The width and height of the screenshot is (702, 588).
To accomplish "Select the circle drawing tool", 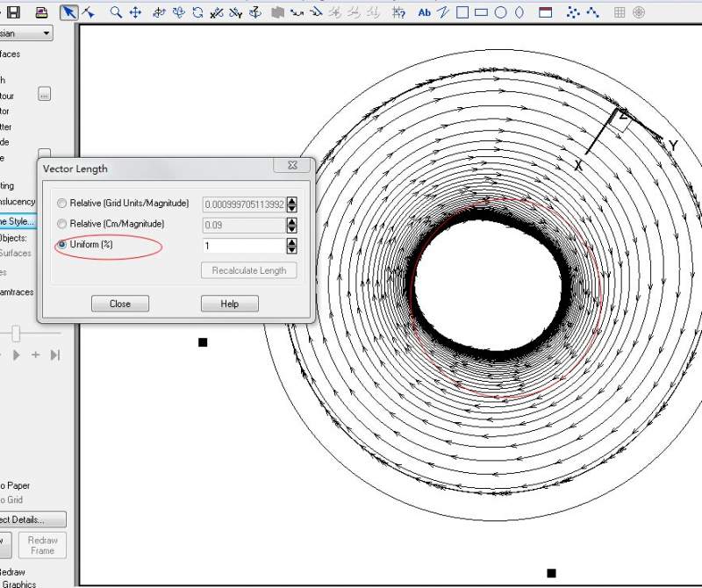I will [500, 12].
